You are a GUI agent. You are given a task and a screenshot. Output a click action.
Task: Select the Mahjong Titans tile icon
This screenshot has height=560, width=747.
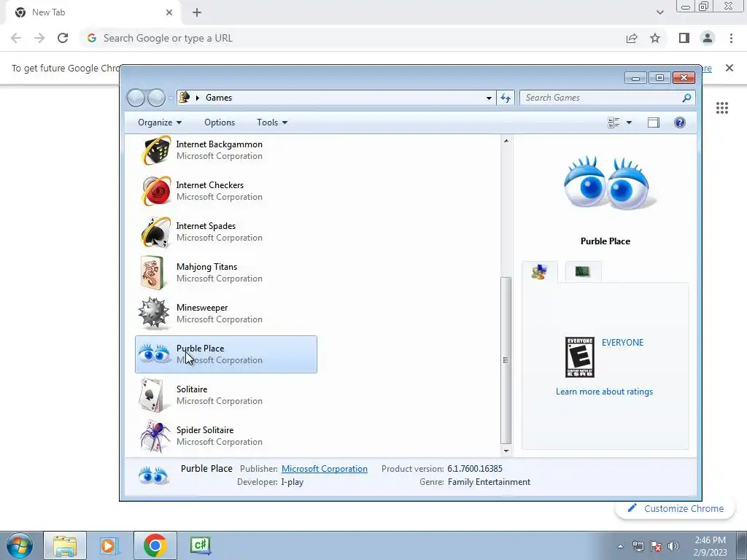click(152, 273)
